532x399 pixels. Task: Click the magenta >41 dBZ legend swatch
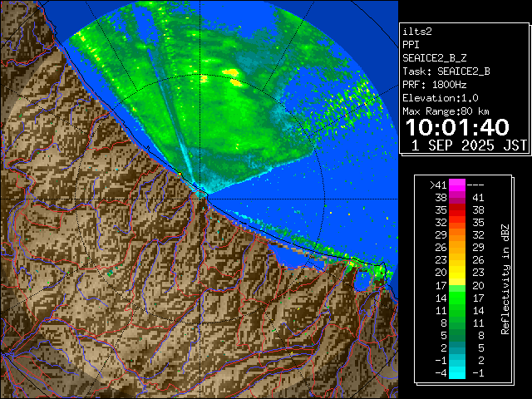coord(457,185)
